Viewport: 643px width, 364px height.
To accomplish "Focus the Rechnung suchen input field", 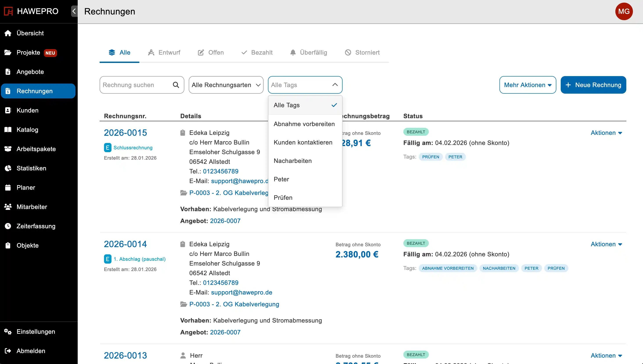I will point(135,85).
